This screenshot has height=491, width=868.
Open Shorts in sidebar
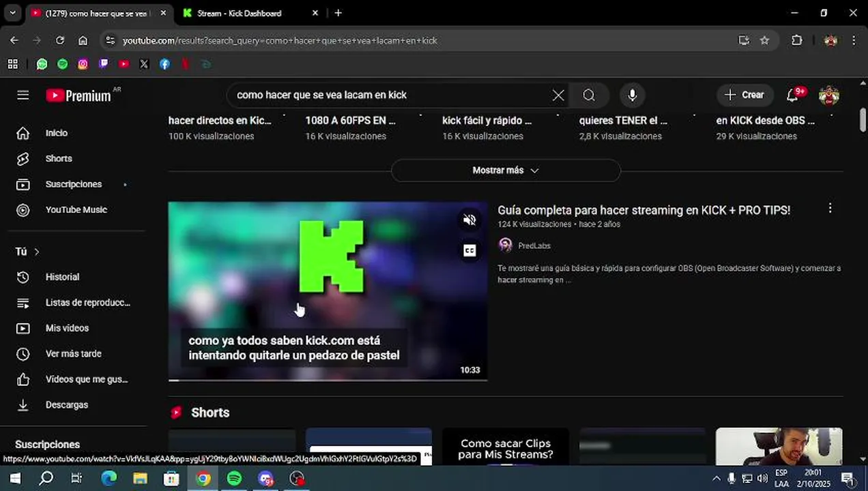59,158
